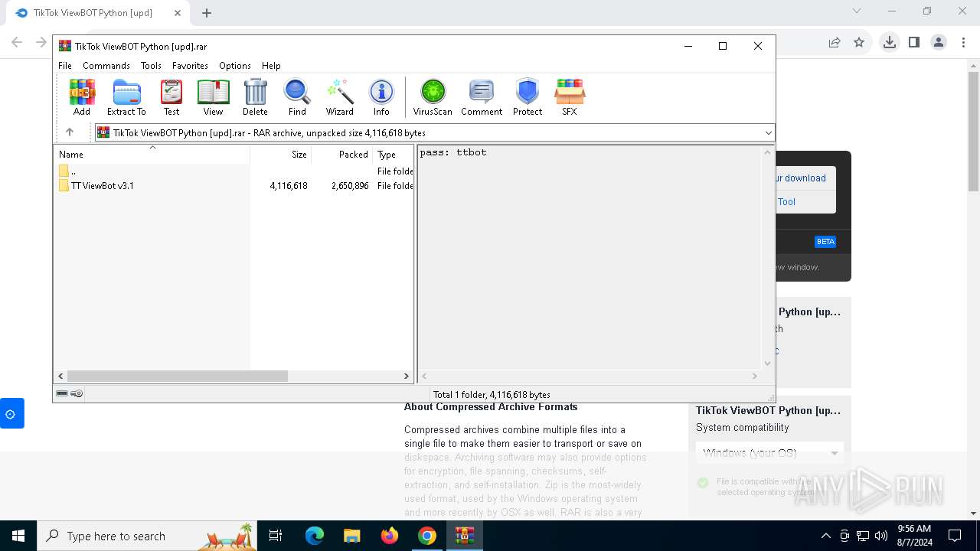Start VirusScan on the archive
The width and height of the screenshot is (980, 551).
433,97
